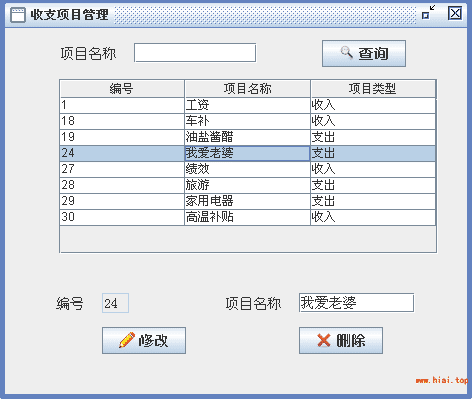
Task: Click the number 29 cell
Action: [x=122, y=201]
